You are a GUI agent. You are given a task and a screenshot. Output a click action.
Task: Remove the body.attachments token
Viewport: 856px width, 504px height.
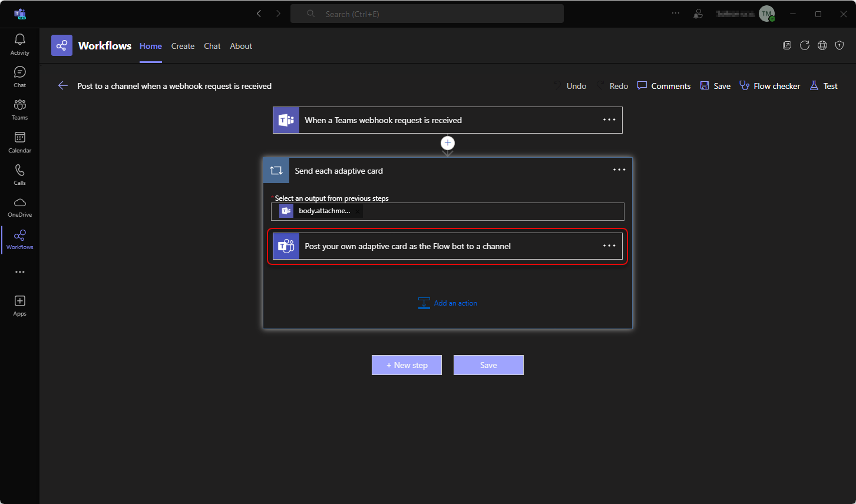click(356, 210)
